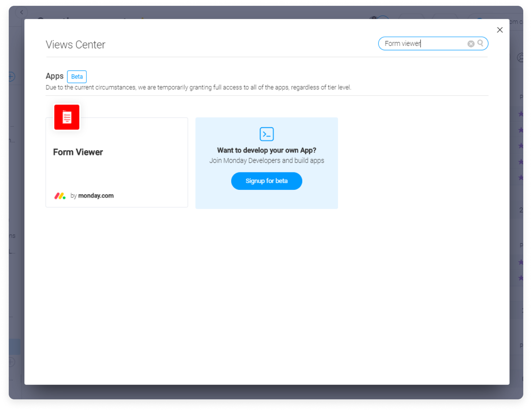
Task: Click the Signup for beta button
Action: pos(267,181)
